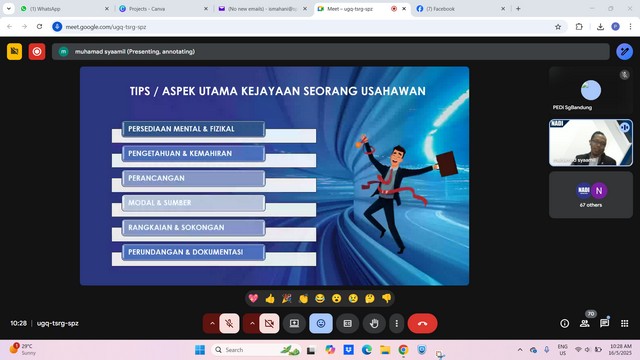This screenshot has width=640, height=360.
Task: Open the activities grid icon
Action: click(624, 323)
